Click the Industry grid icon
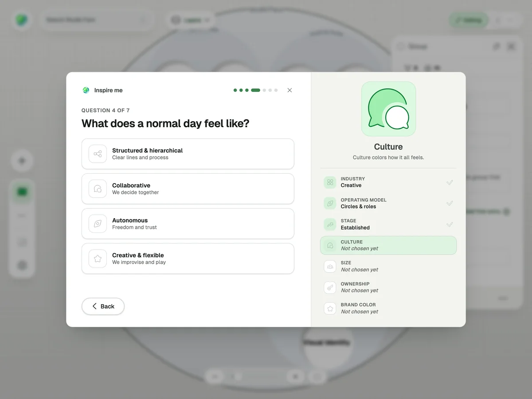This screenshot has height=399, width=532. pyautogui.click(x=330, y=182)
